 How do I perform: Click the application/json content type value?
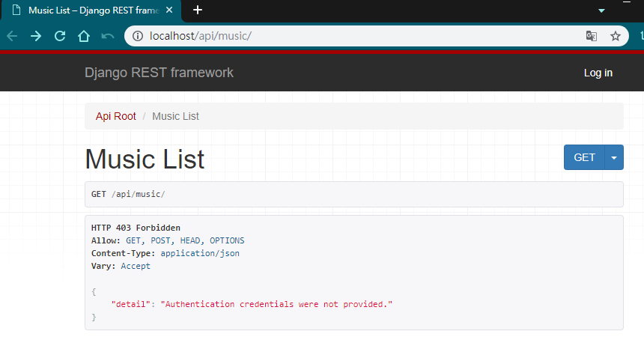pos(200,253)
